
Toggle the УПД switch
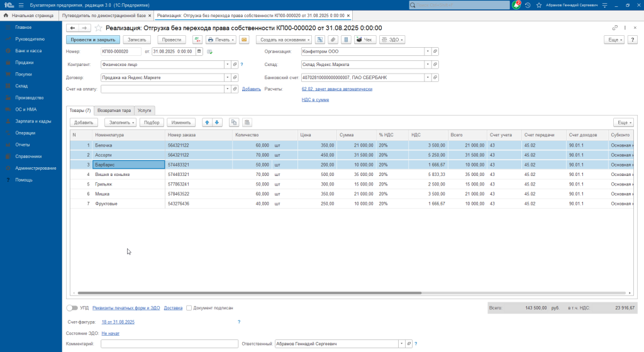coord(72,308)
